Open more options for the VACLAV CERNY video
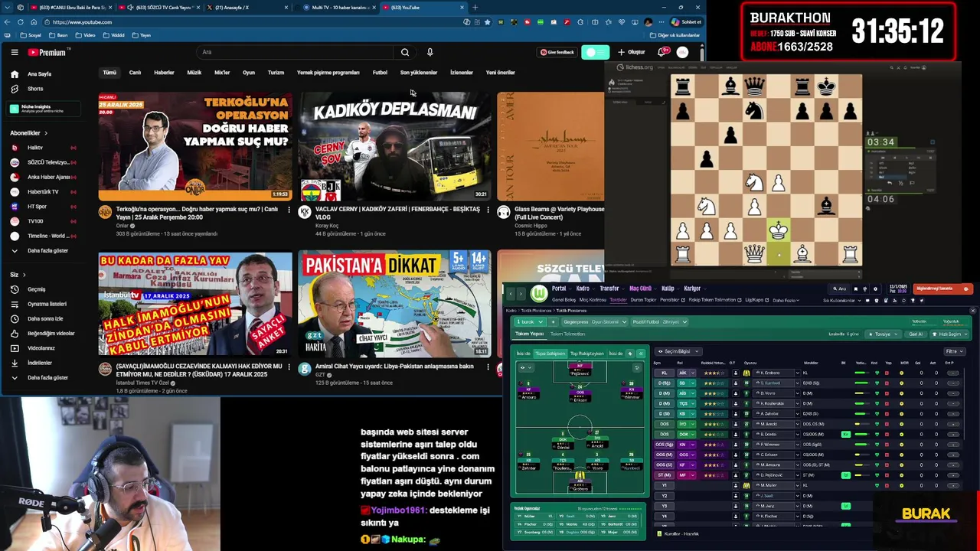Image resolution: width=980 pixels, height=551 pixels. pos(488,209)
